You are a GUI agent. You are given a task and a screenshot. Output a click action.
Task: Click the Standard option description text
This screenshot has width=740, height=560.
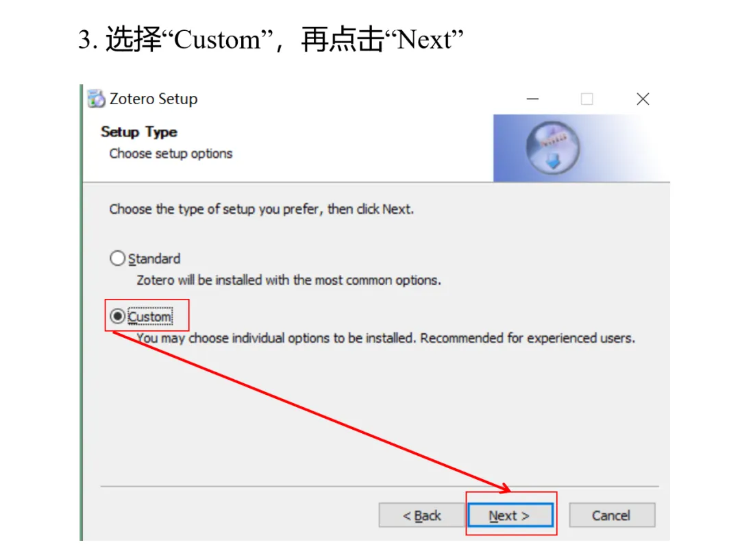289,280
